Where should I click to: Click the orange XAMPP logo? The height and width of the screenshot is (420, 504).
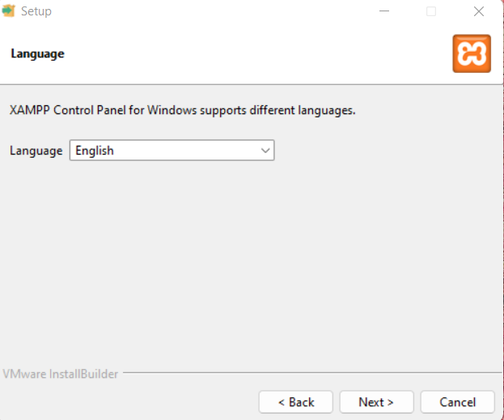472,53
